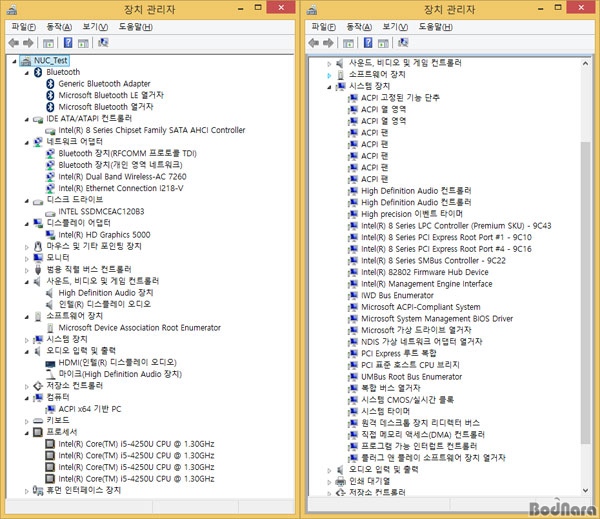Screen dimensions: 600x519
Task: Select IWD Bus Enumerator
Action: [x=397, y=295]
